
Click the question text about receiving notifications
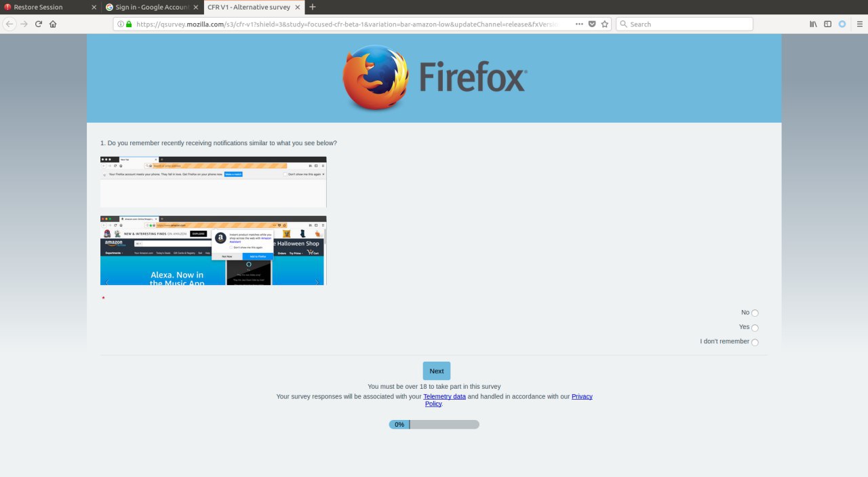click(218, 143)
